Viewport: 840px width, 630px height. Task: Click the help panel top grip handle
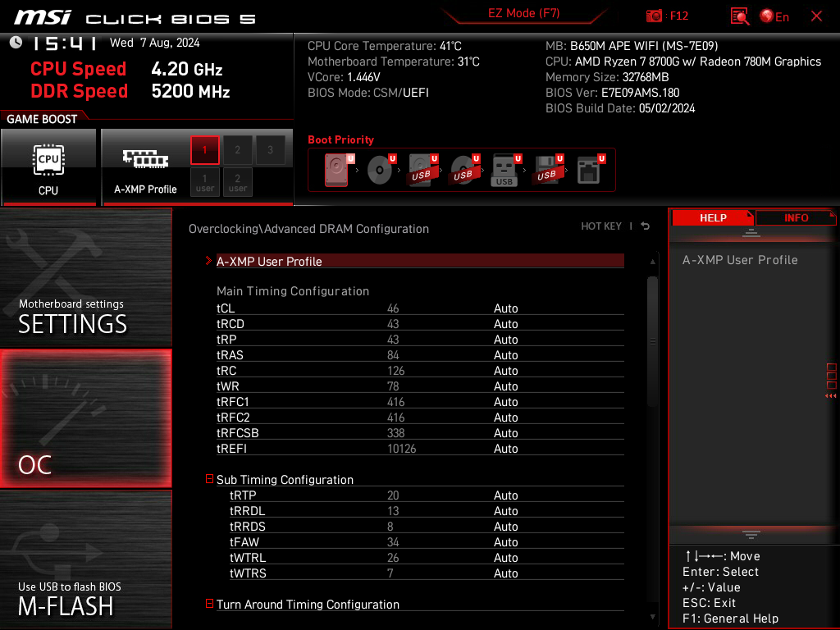751,232
